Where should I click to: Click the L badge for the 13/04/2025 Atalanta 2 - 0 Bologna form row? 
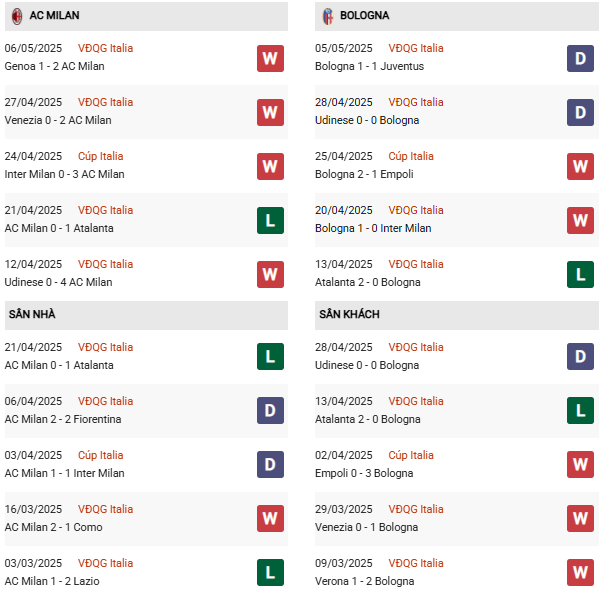581,274
